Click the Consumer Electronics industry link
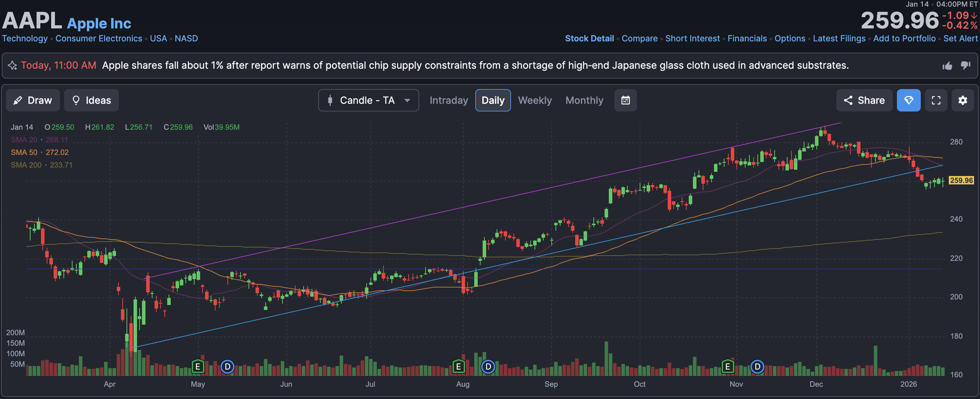The height and width of the screenshot is (399, 980). click(x=98, y=39)
